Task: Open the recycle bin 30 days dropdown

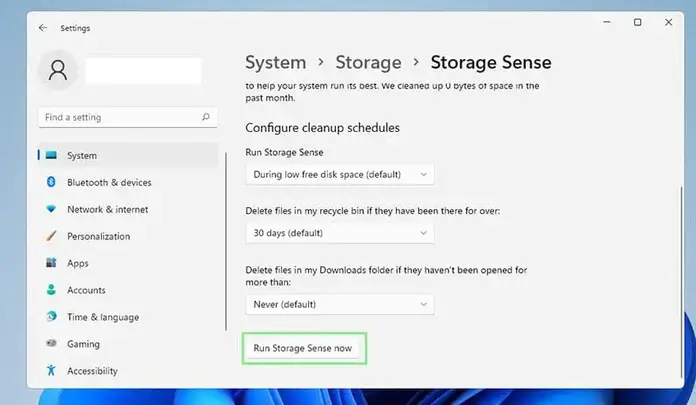Action: point(340,233)
